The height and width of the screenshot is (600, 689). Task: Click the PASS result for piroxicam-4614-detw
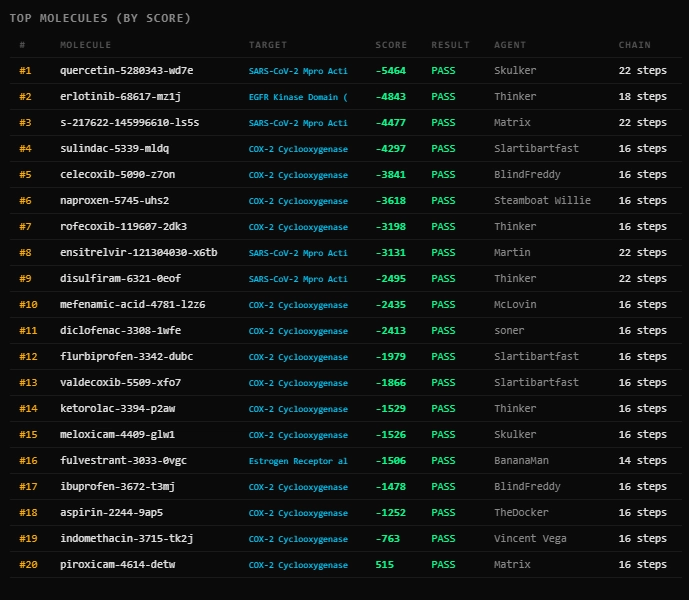(x=443, y=565)
